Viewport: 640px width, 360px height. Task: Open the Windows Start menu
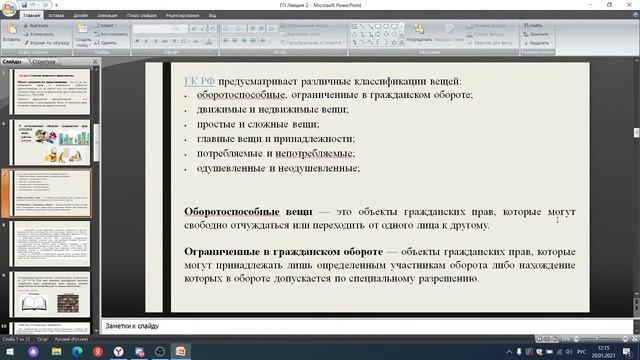click(x=10, y=351)
